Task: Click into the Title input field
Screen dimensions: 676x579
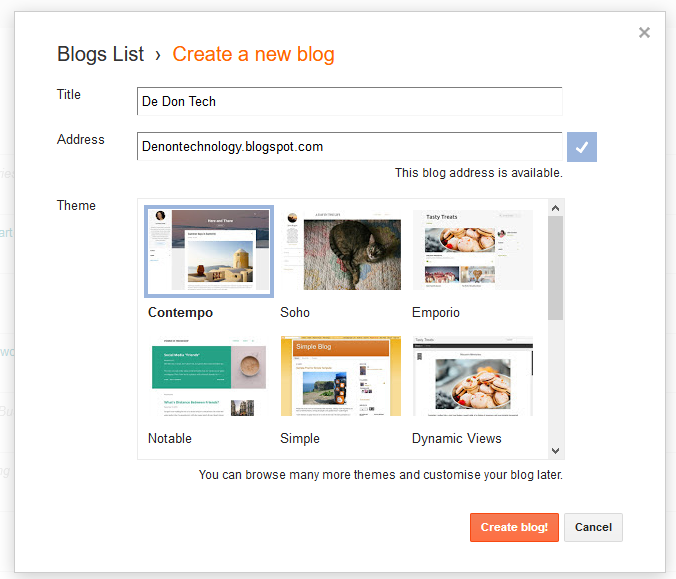Action: click(x=350, y=101)
